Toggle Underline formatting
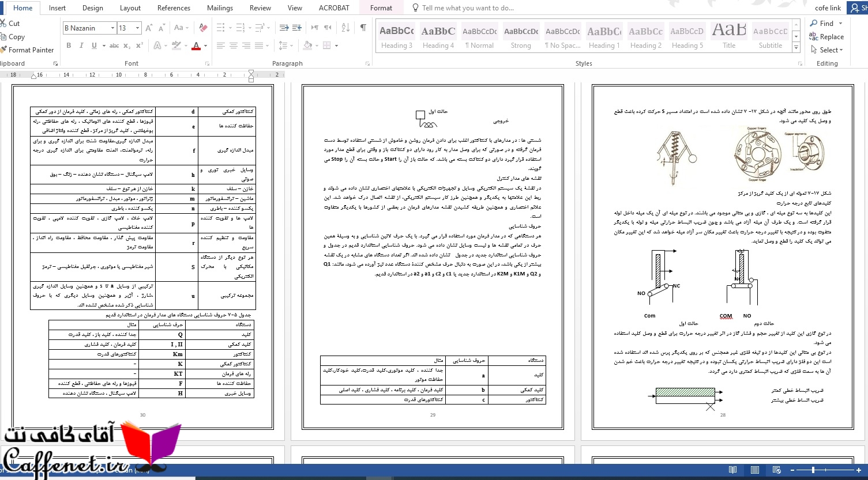This screenshot has width=868, height=480. 95,46
